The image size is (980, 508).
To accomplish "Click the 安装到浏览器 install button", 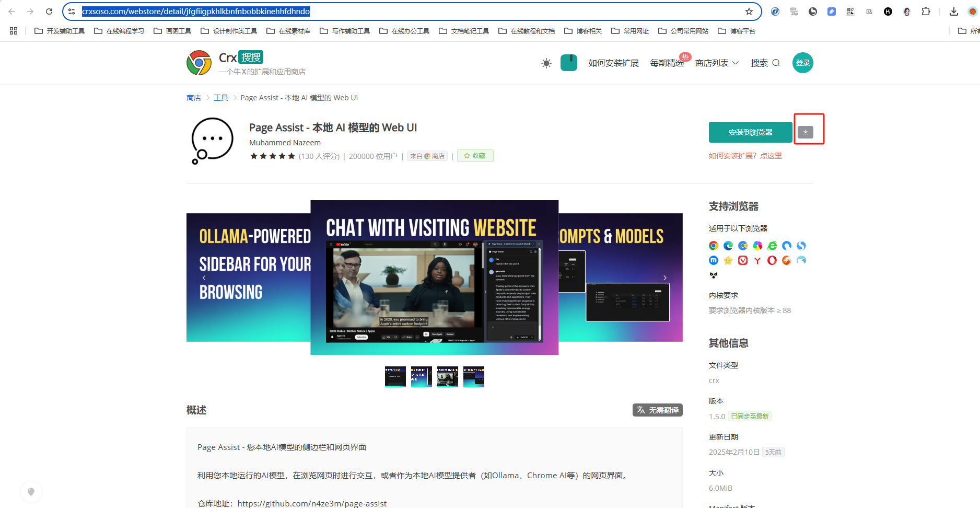I will (750, 132).
